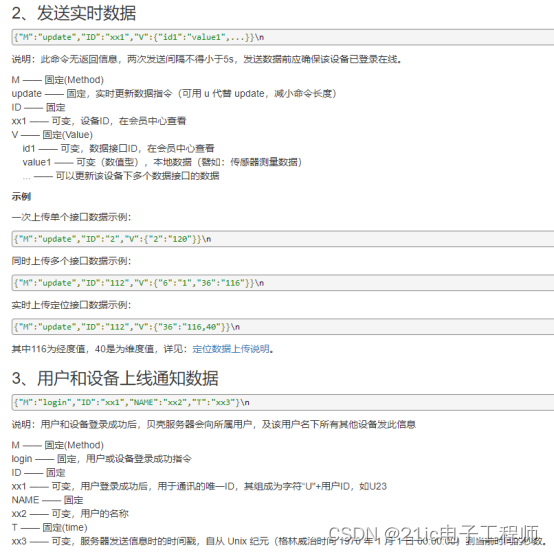
Task: Click the login command code box
Action: coord(283,402)
